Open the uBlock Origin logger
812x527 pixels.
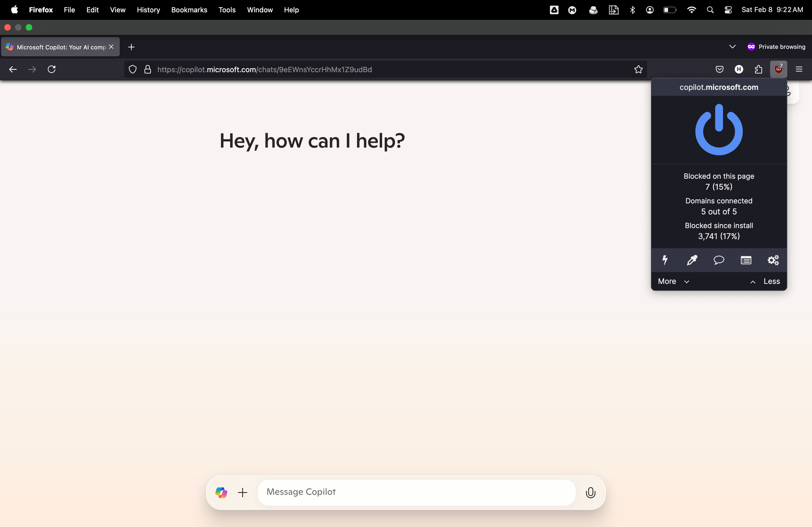coord(746,260)
